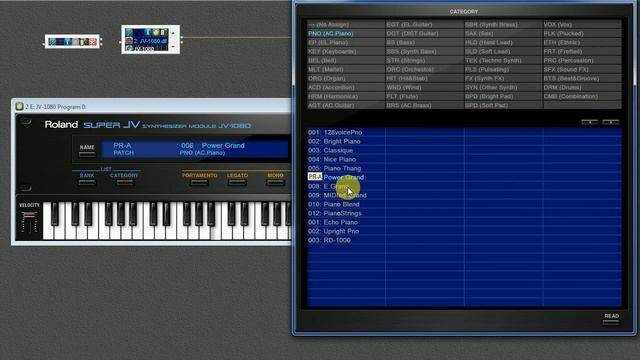Choose patch 012: PianoStrings
This screenshot has width=640, height=360.
(x=346, y=213)
